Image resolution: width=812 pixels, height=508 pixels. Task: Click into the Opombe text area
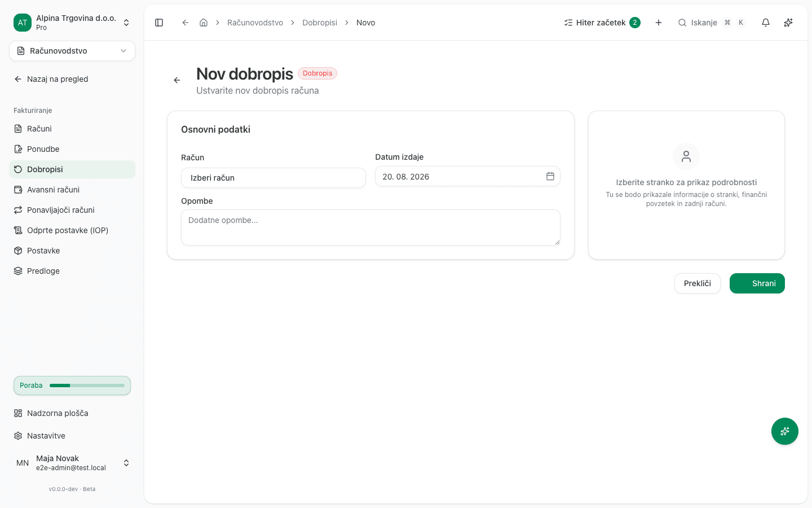pyautogui.click(x=370, y=227)
